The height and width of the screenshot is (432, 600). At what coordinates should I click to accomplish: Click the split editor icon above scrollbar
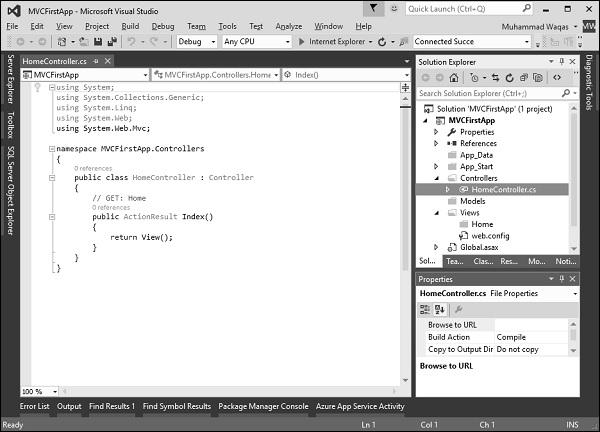(x=405, y=88)
